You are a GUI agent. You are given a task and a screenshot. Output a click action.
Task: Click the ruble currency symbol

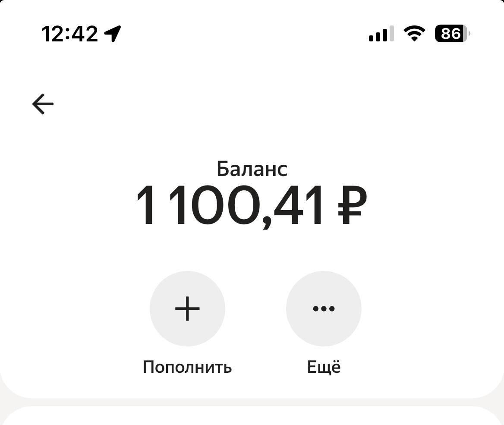pyautogui.click(x=352, y=205)
